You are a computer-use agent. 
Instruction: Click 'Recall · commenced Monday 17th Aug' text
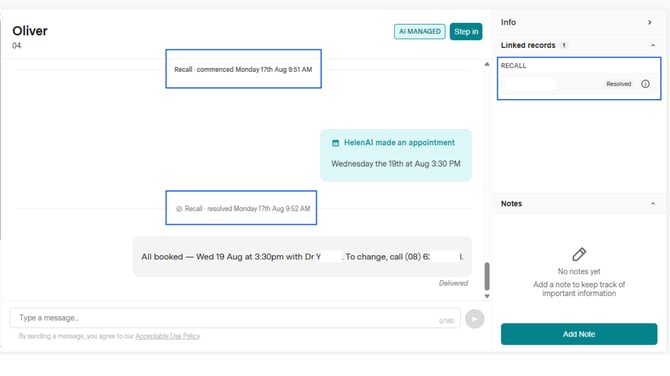(x=243, y=69)
